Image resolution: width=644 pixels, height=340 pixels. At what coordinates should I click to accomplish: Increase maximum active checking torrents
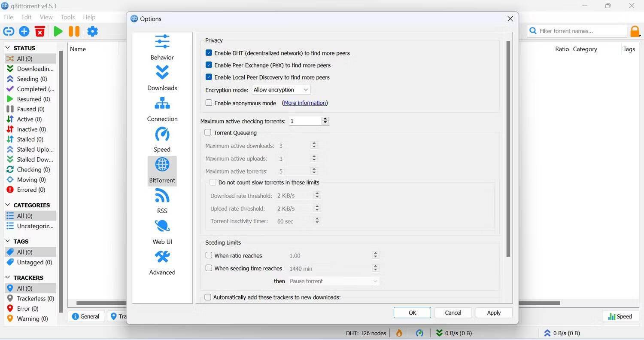[x=325, y=119]
